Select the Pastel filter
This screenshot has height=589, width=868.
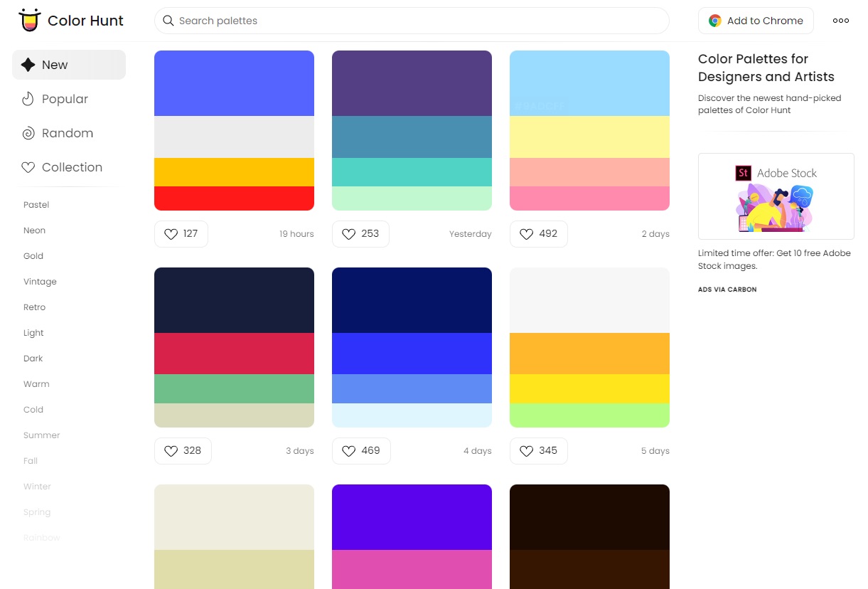click(x=36, y=204)
